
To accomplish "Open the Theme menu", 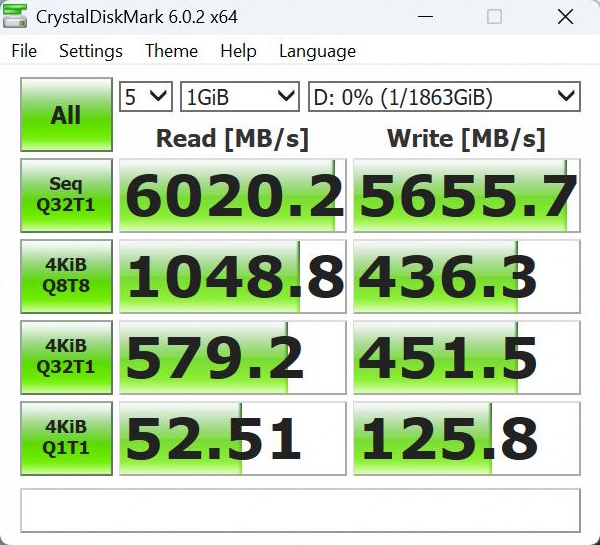I will 171,51.
